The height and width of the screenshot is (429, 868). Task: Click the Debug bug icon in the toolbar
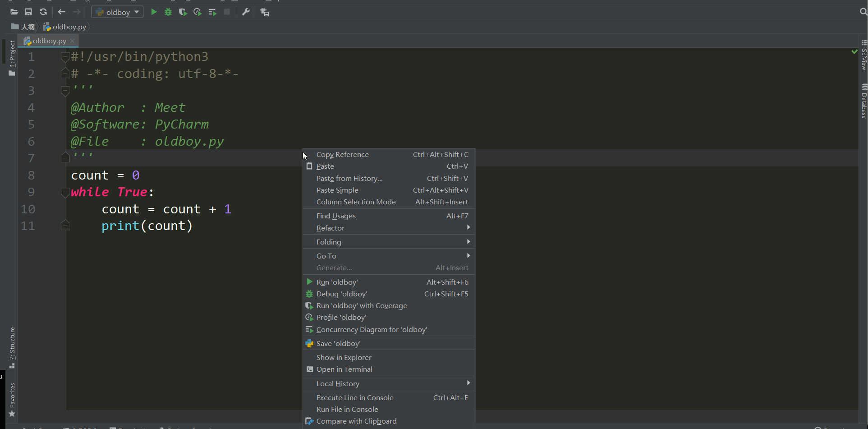tap(168, 12)
